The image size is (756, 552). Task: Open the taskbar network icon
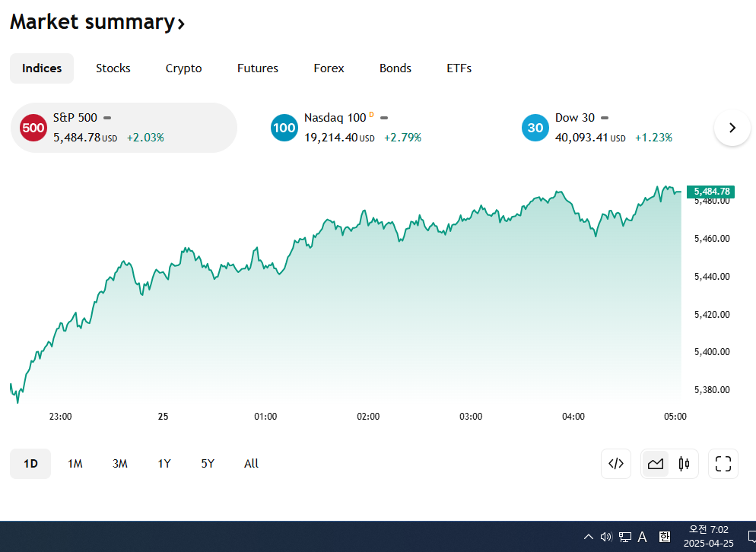(625, 537)
